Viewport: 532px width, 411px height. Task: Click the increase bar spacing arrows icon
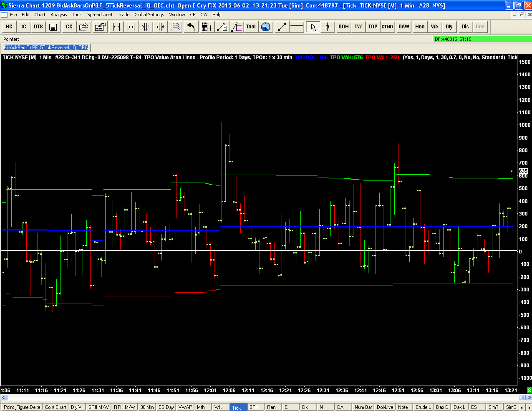coord(131,27)
